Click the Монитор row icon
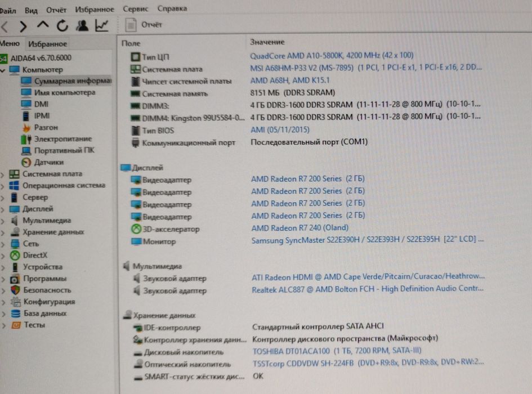Viewport: 532px width, 394px height. 136,241
